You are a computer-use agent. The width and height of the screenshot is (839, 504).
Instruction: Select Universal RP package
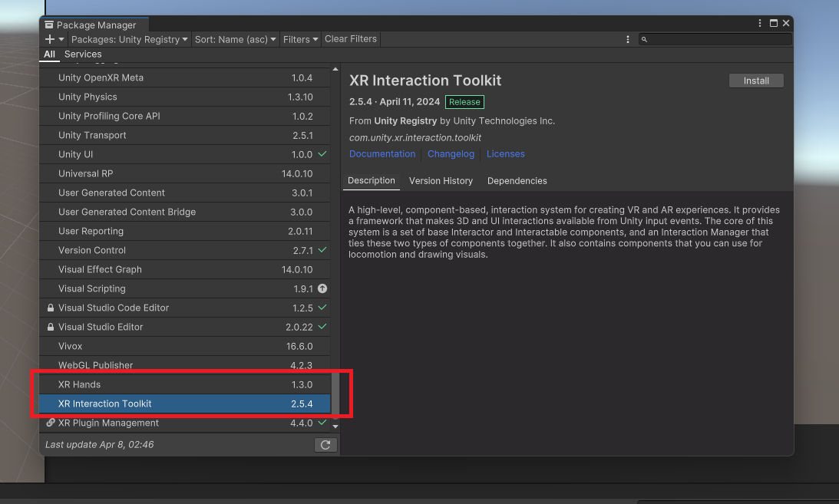(x=184, y=173)
